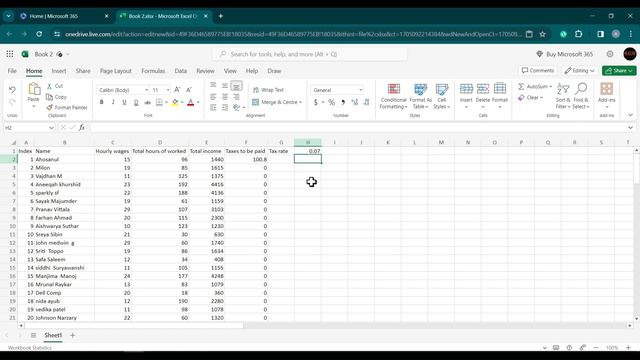Toggle bottom vertical alignment
Viewport: 640px width, 360px height.
(236, 85)
